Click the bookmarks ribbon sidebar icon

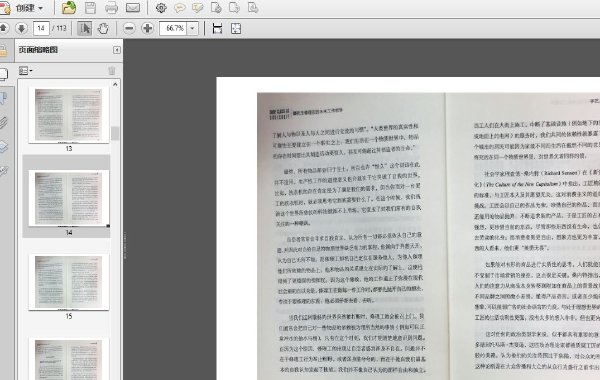(x=3, y=98)
